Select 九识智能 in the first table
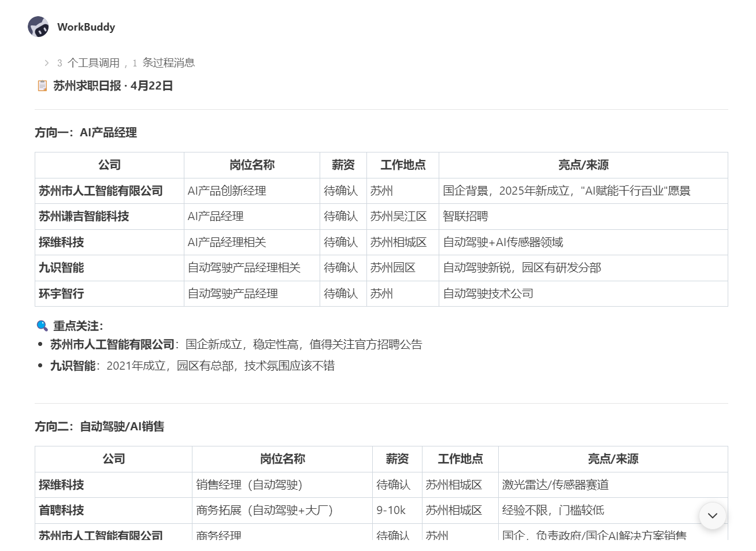The height and width of the screenshot is (551, 756). [61, 268]
